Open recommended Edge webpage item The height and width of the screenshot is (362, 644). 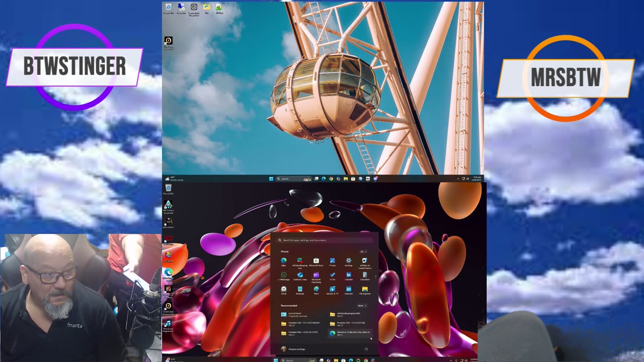pyautogui.click(x=351, y=333)
